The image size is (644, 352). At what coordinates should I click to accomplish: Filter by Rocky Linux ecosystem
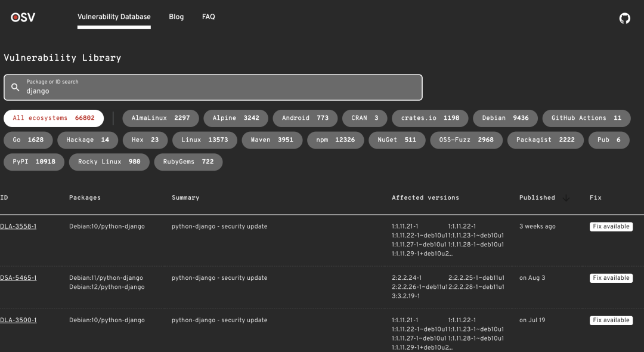pos(109,162)
